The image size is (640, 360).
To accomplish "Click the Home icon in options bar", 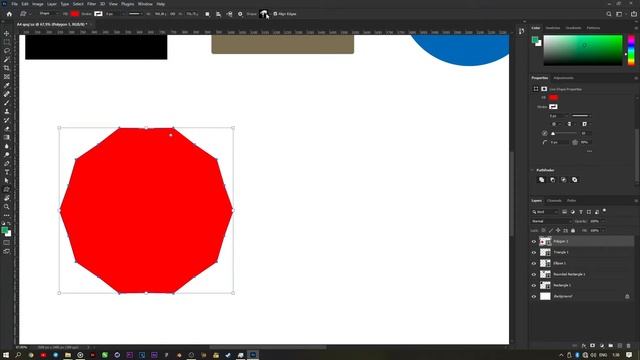I will point(9,14).
